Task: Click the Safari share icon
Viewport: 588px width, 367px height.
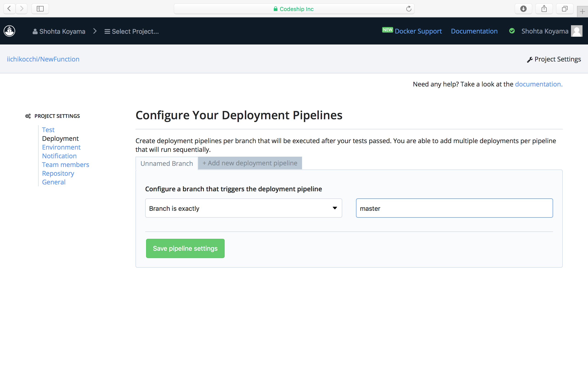Action: (544, 8)
